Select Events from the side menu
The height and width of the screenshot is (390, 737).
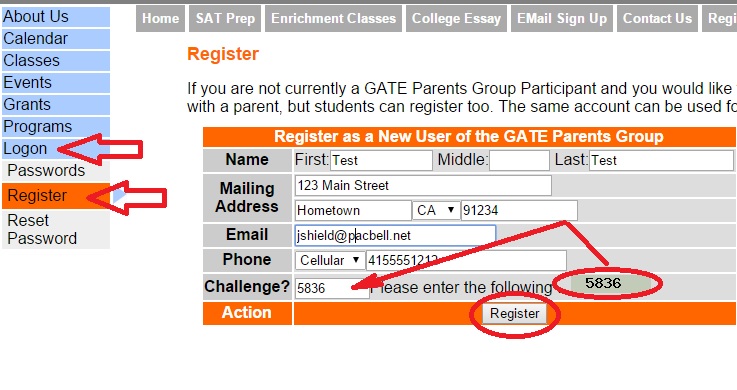[56, 83]
